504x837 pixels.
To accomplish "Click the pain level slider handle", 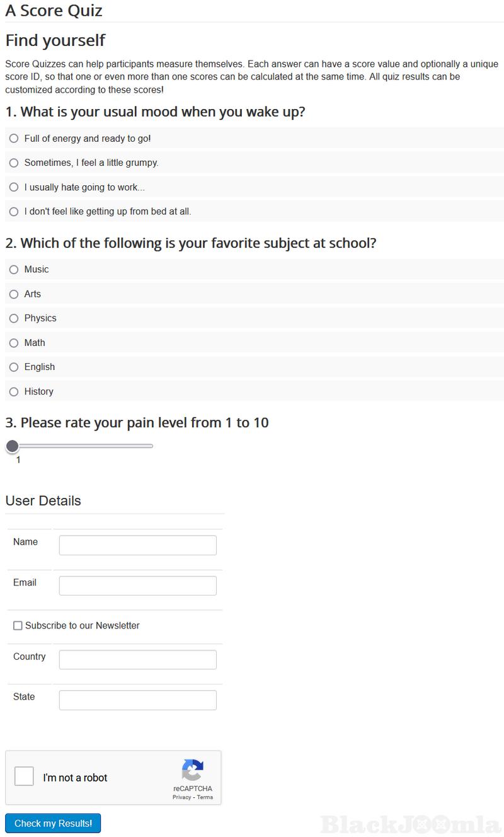I will pyautogui.click(x=12, y=446).
